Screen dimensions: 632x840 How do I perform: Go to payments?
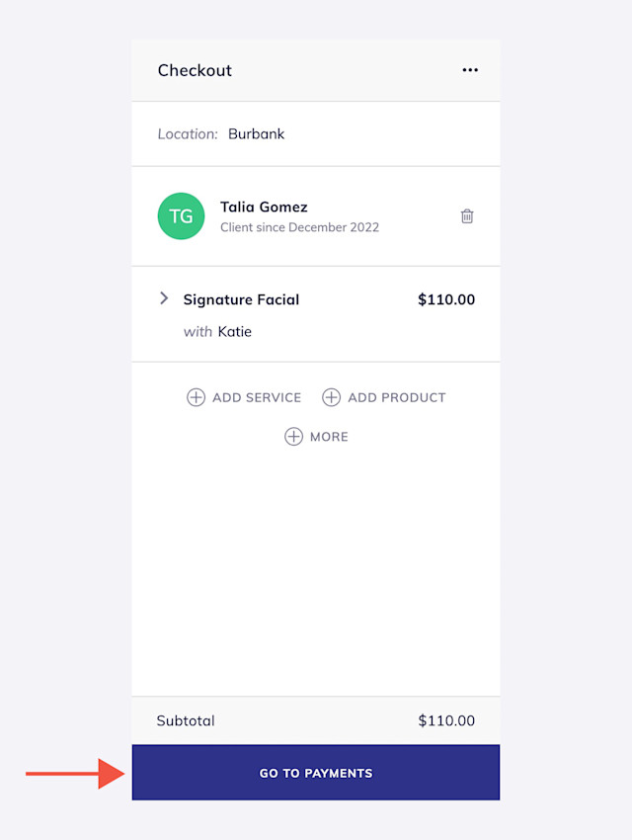pos(316,773)
